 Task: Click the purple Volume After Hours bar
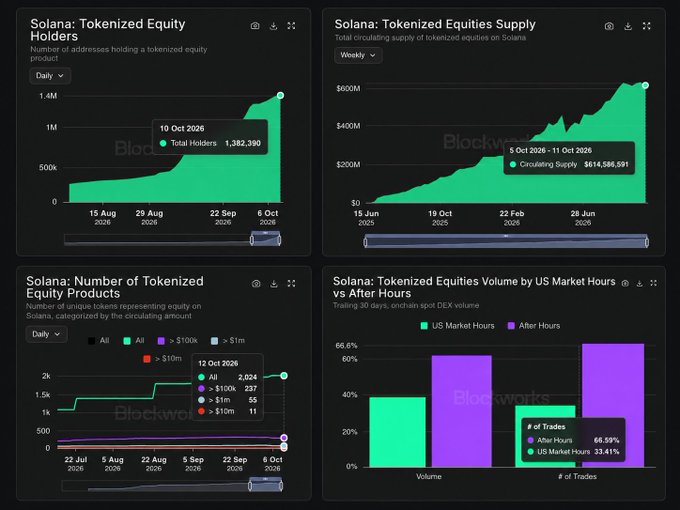pos(462,411)
